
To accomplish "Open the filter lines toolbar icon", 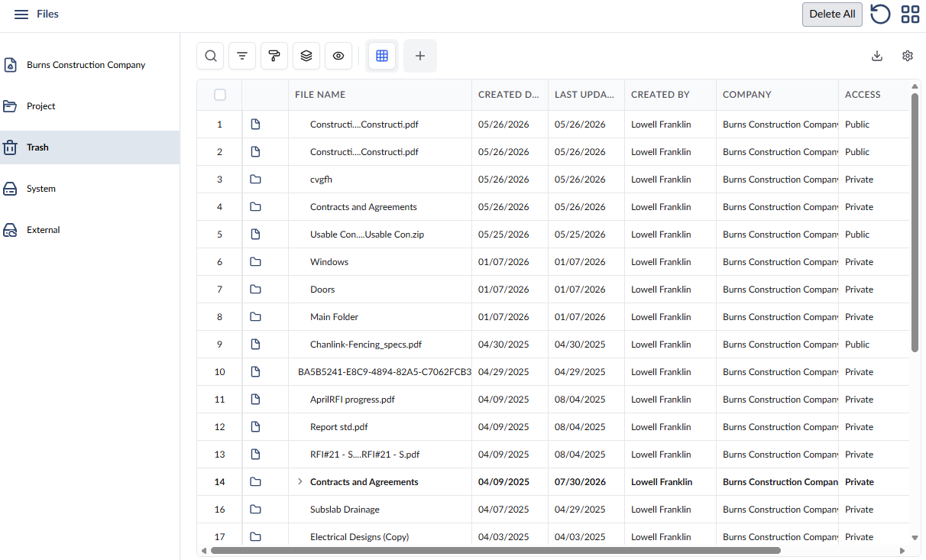I will tap(242, 56).
